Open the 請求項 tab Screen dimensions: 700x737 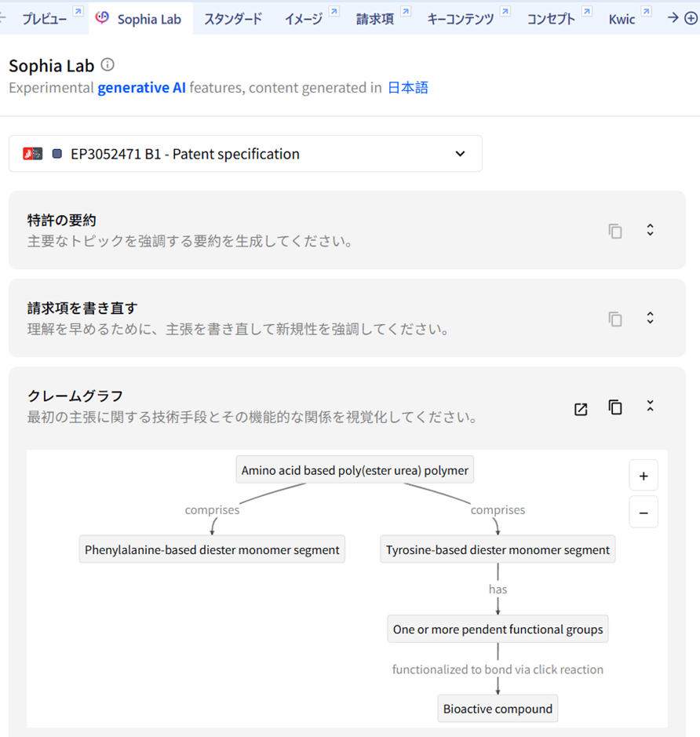pos(374,20)
